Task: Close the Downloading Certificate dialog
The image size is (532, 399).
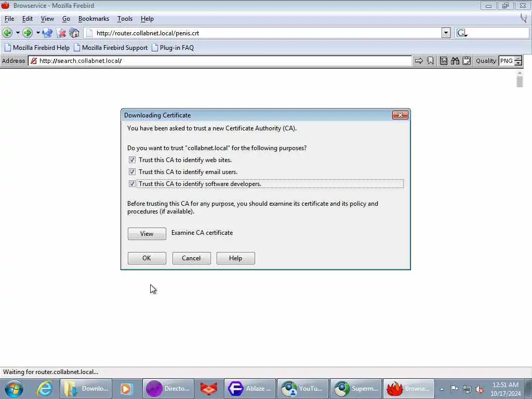Action: click(x=400, y=115)
